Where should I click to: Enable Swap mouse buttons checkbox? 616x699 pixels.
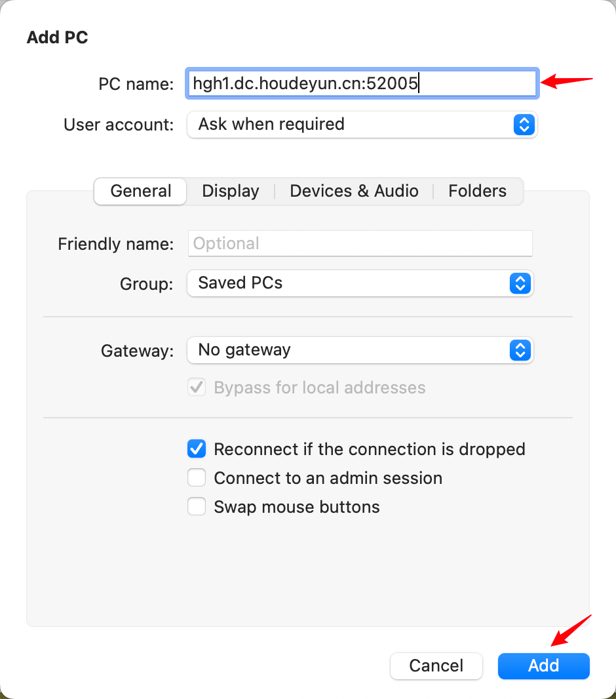tap(197, 507)
